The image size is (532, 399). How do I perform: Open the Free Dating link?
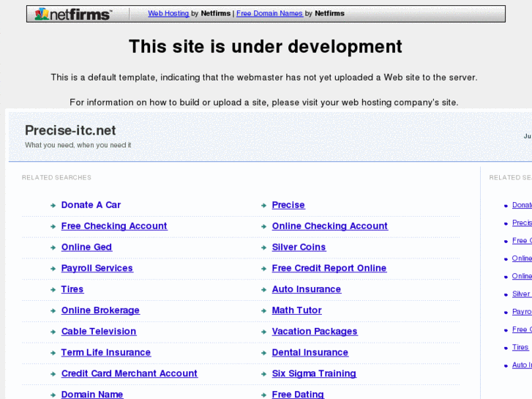pos(298,395)
